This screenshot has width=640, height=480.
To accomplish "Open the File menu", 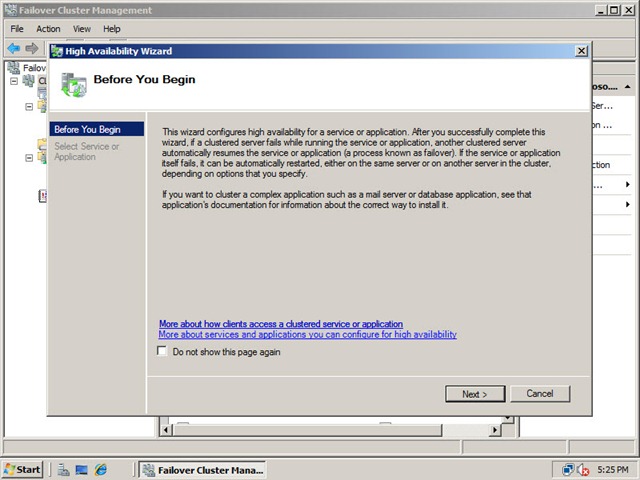I will (17, 29).
